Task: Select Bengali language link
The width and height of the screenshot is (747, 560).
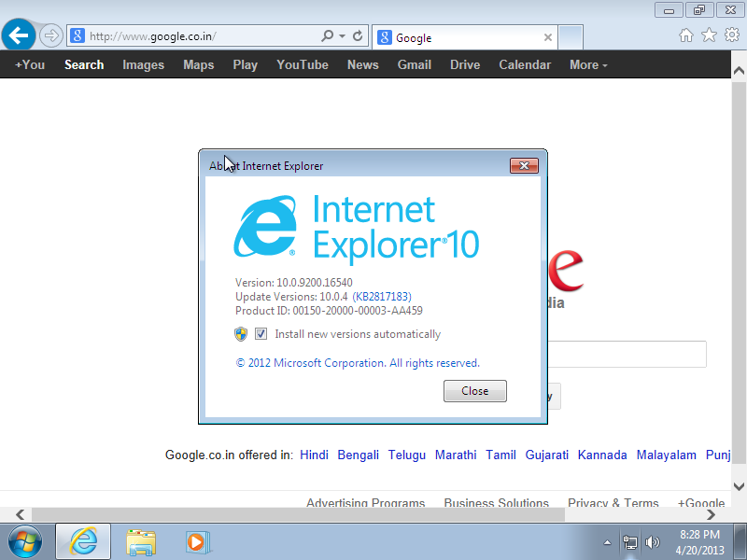Action: (x=358, y=455)
